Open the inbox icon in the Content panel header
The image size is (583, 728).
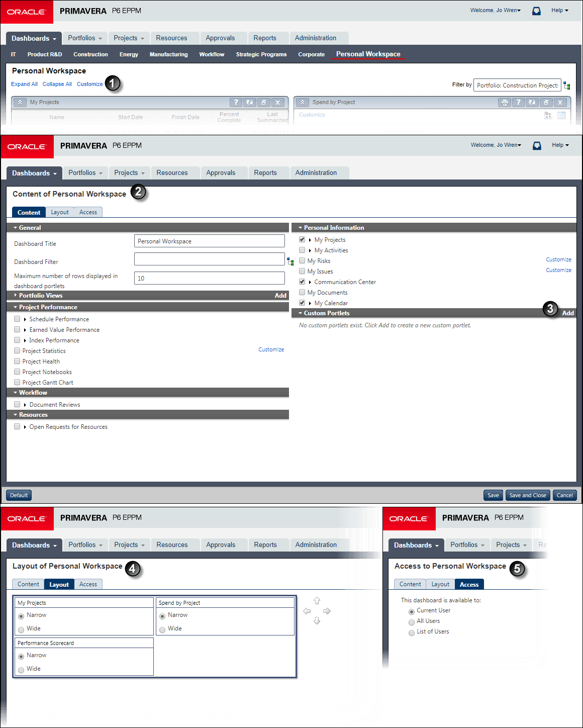[x=537, y=145]
